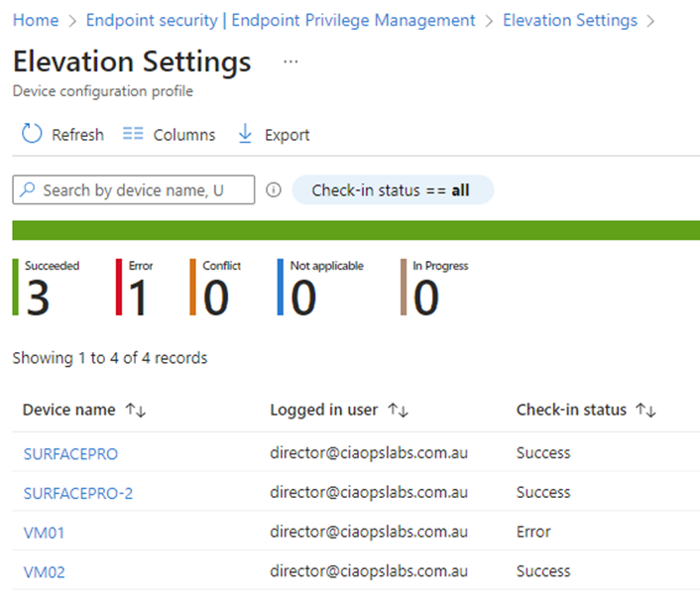Open the Columns chooser icon
The height and width of the screenshot is (611, 700).
[x=133, y=135]
